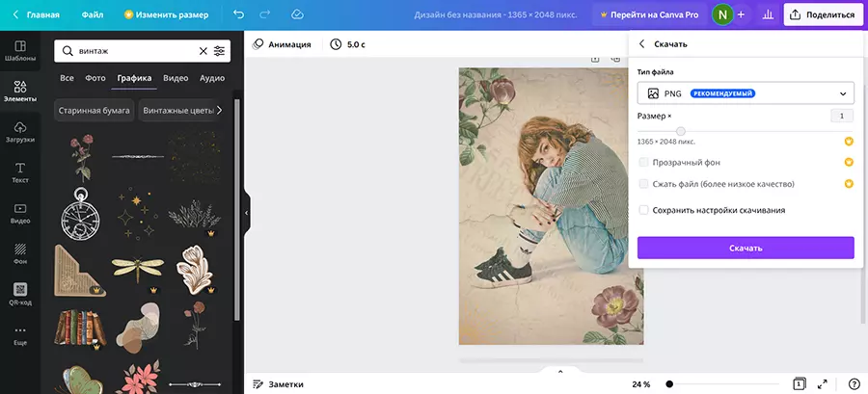Image resolution: width=868 pixels, height=394 pixels.
Task: Adjust the Размер size slider
Action: (x=681, y=131)
